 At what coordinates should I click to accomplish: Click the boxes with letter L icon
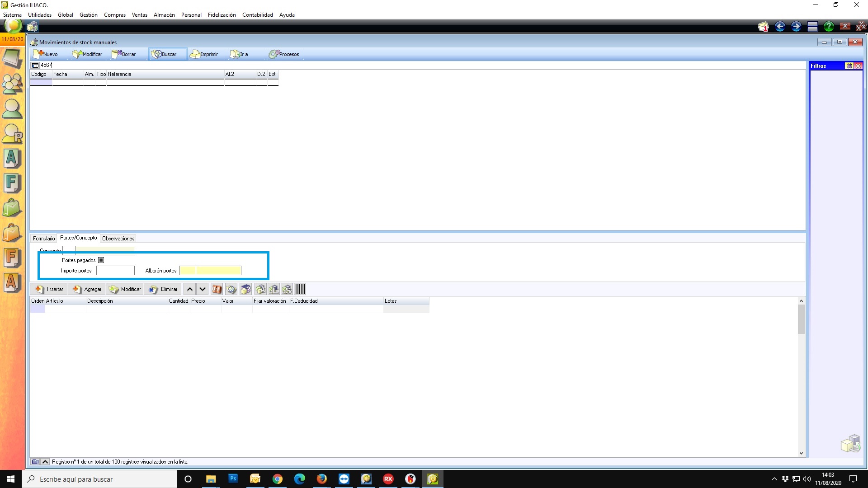pyautogui.click(x=274, y=289)
